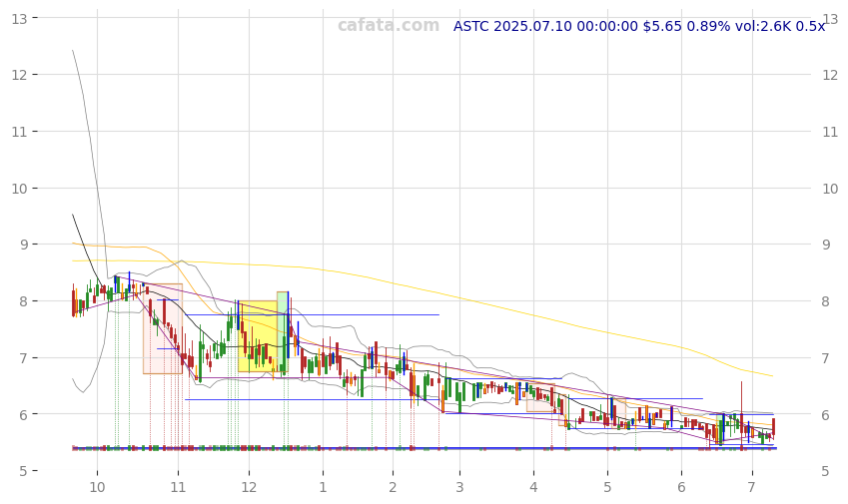This screenshot has width=848, height=504.
Task: Click month 2 on the bottom time axis
Action: (x=393, y=487)
